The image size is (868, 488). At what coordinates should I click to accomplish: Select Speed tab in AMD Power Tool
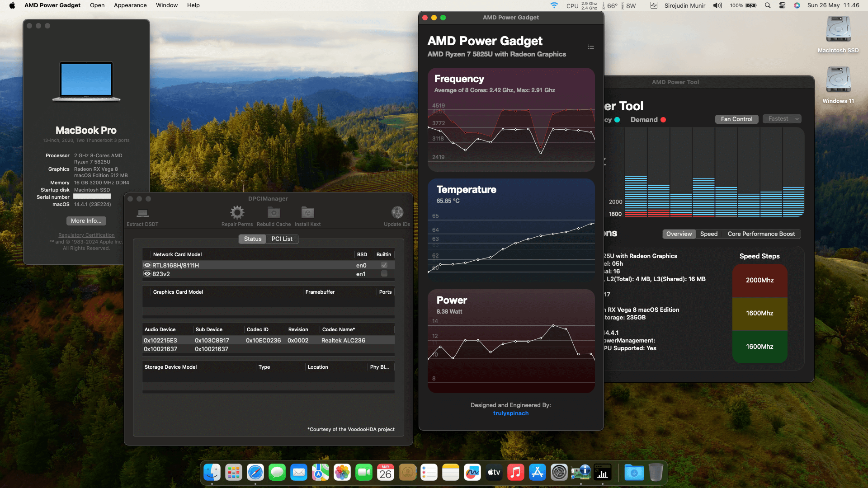point(709,234)
